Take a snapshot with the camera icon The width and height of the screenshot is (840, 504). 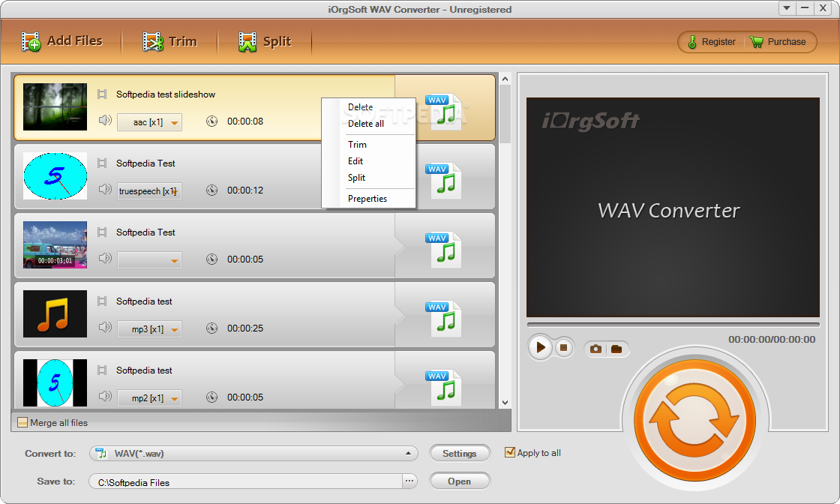pos(595,349)
